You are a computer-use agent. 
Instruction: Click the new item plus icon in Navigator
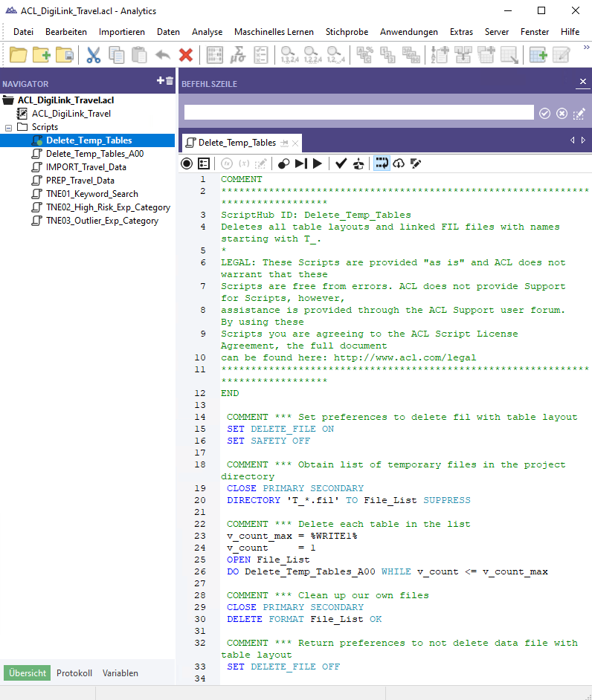[x=160, y=81]
